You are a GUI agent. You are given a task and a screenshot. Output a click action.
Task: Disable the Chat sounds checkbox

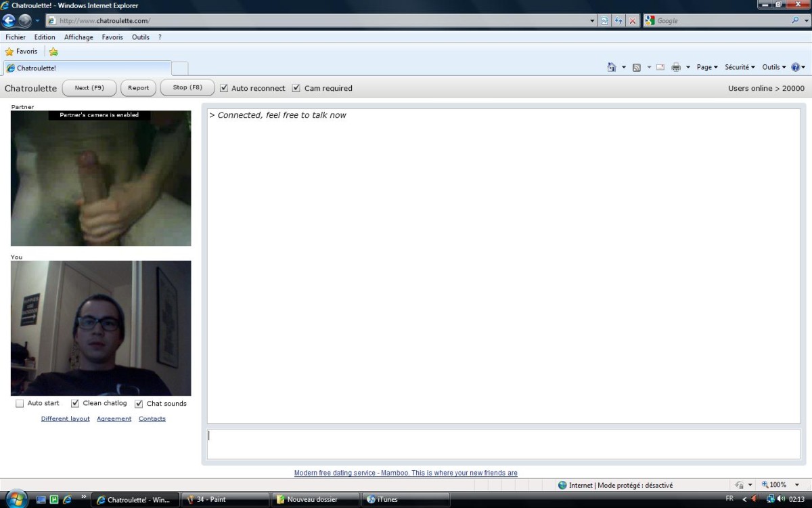coord(139,404)
